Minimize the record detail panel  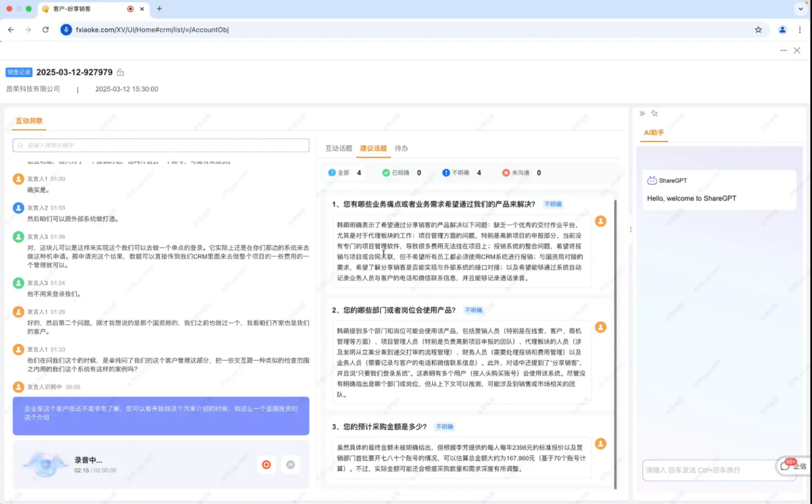click(783, 51)
